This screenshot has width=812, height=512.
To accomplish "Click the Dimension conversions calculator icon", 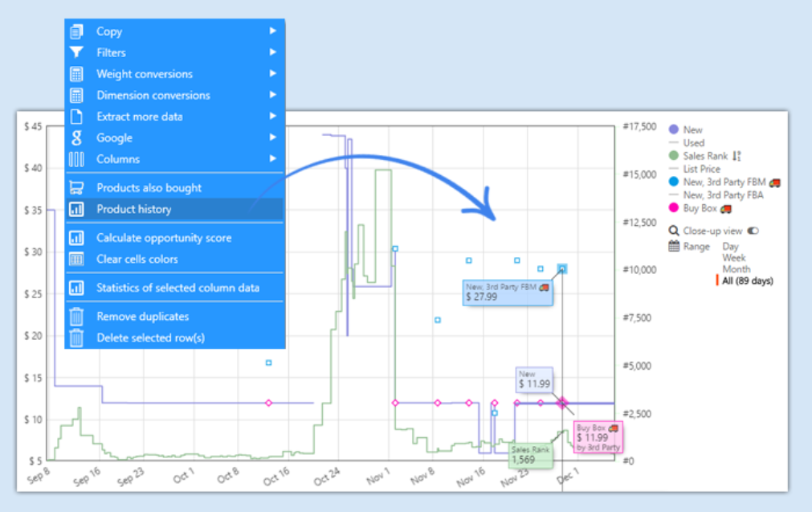I will coord(76,96).
